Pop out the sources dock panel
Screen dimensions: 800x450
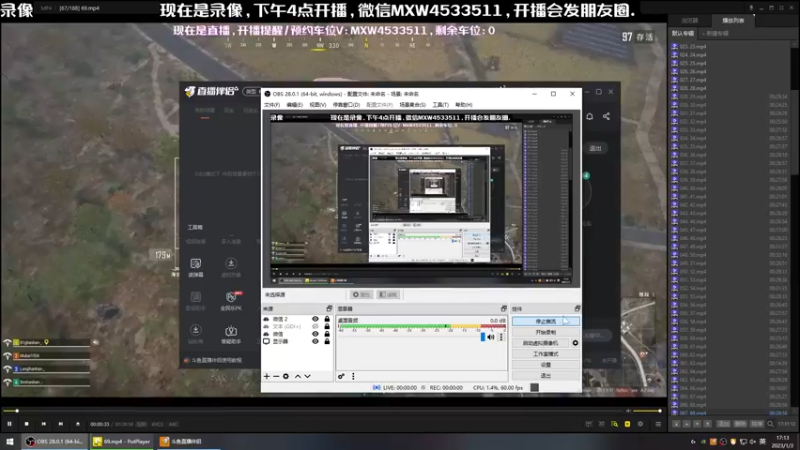click(x=329, y=309)
